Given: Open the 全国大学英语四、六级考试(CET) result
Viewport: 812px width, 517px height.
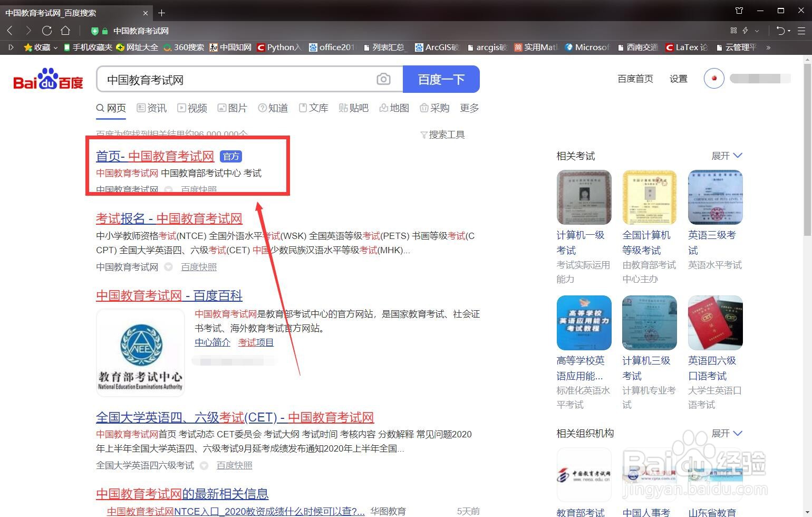Looking at the screenshot, I should (x=235, y=417).
